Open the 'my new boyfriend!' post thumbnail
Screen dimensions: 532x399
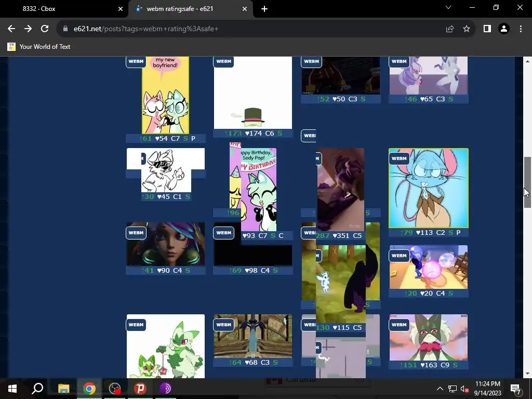(x=165, y=95)
